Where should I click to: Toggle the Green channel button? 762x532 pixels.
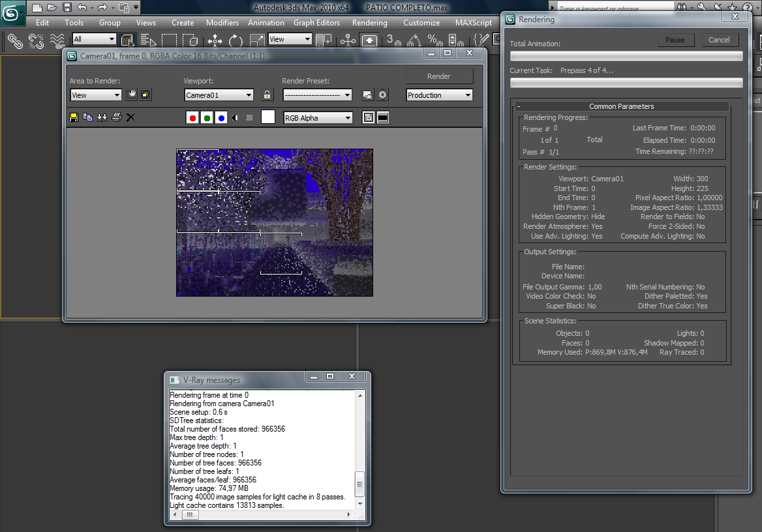207,117
